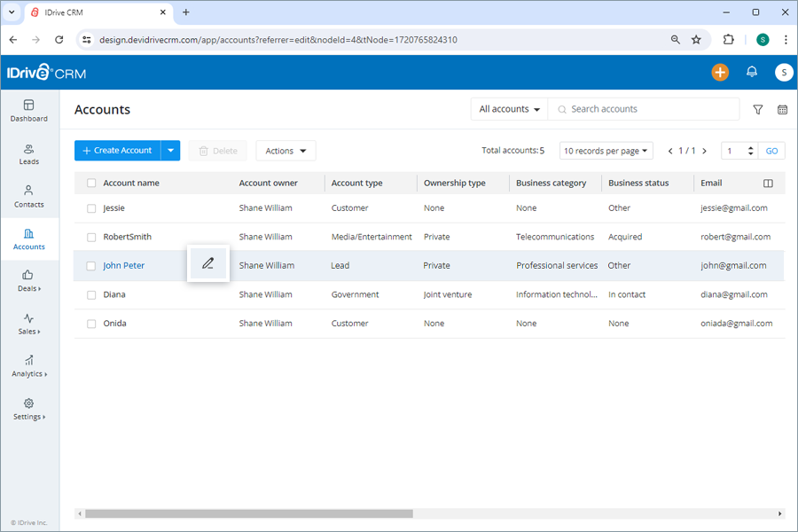
Task: Select Leads in the sidebar
Action: [x=28, y=155]
